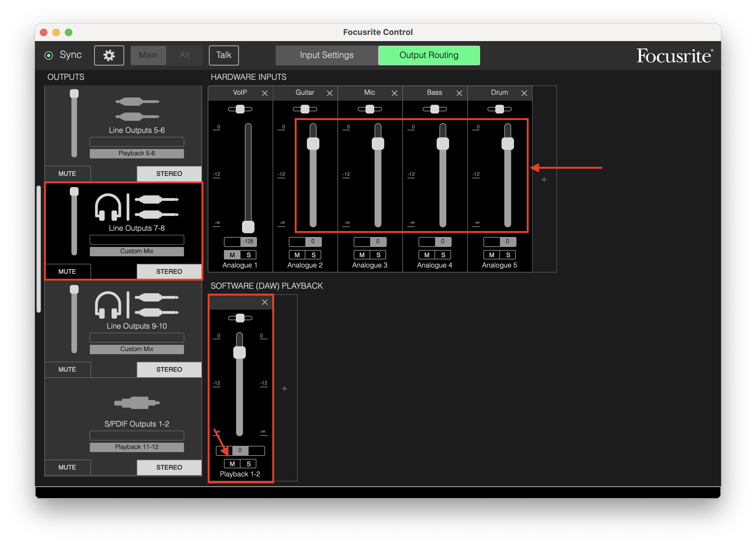The height and width of the screenshot is (545, 756).
Task: Remove the VoIP channel with its X
Action: pyautogui.click(x=265, y=93)
